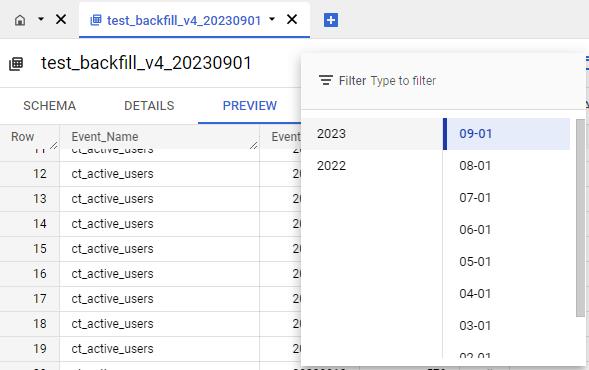Click the date list scrollbar
Screen dimensions: 589x370
[x=580, y=218]
